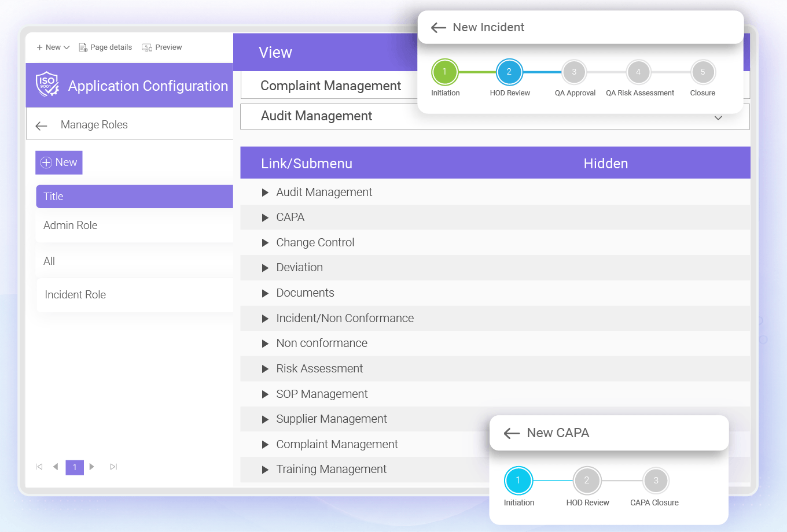Select Incident step 1 Initiation

pos(445,72)
